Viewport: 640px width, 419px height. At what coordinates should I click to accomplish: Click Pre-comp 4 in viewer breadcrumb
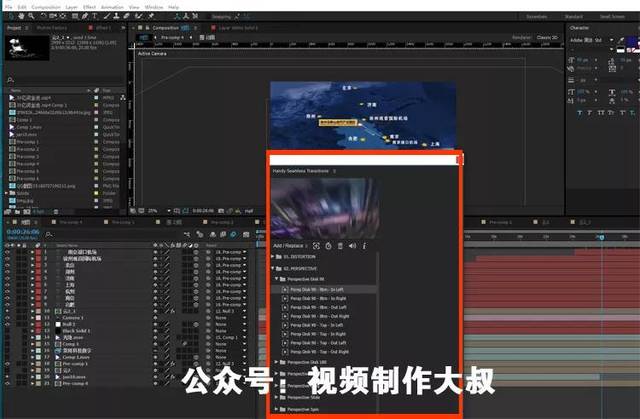[x=172, y=38]
